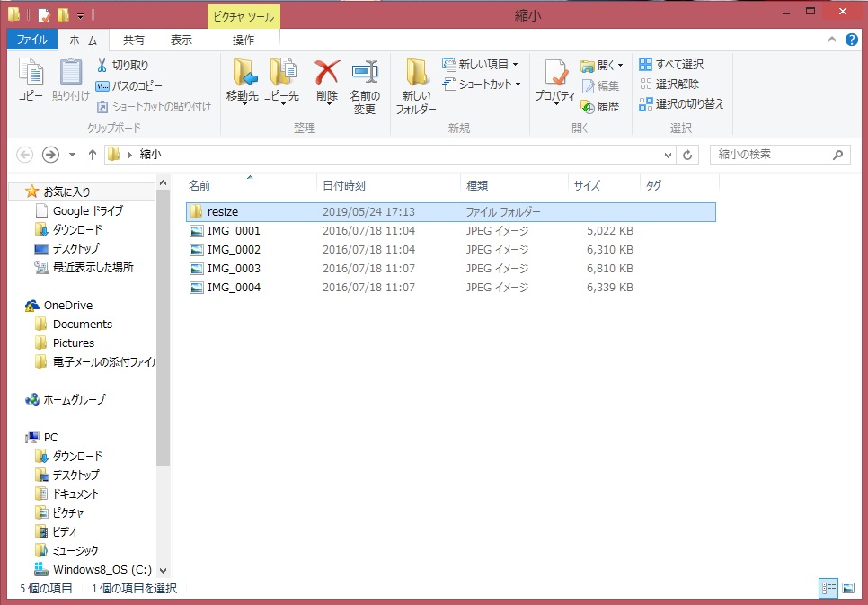Viewport: 868px width, 605px height.
Task: Open ピクチャ folder in navigation tree
Action: [x=68, y=512]
